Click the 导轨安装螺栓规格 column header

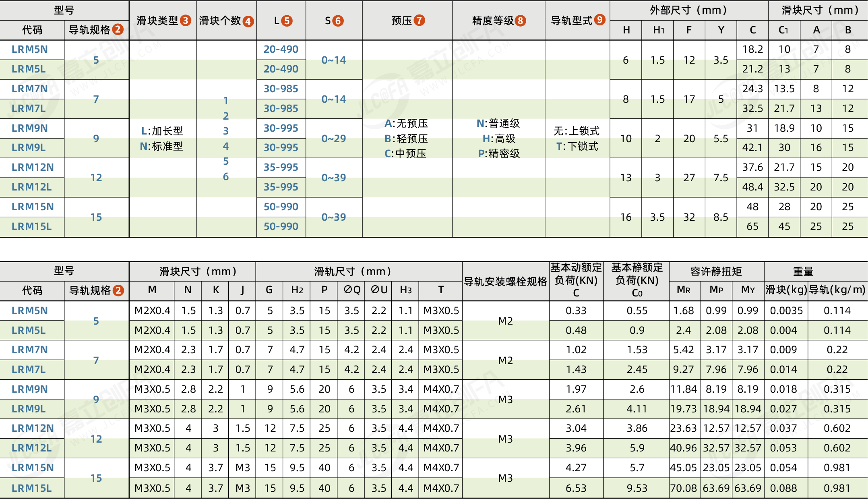pos(505,282)
